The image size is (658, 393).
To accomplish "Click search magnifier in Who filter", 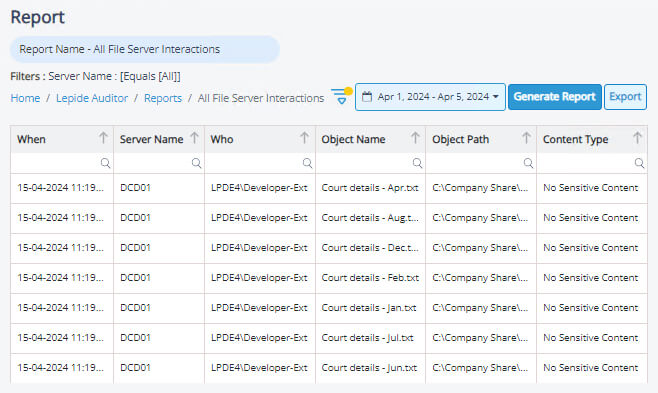I will (307, 163).
